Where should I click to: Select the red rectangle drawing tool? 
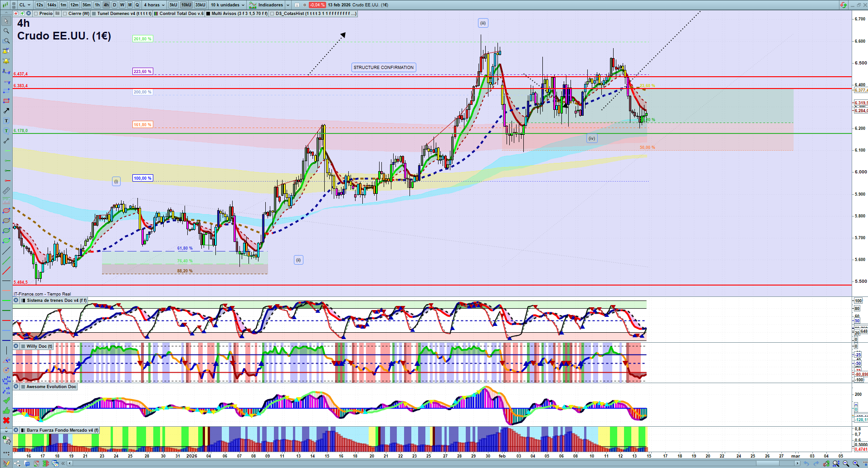[x=6, y=101]
